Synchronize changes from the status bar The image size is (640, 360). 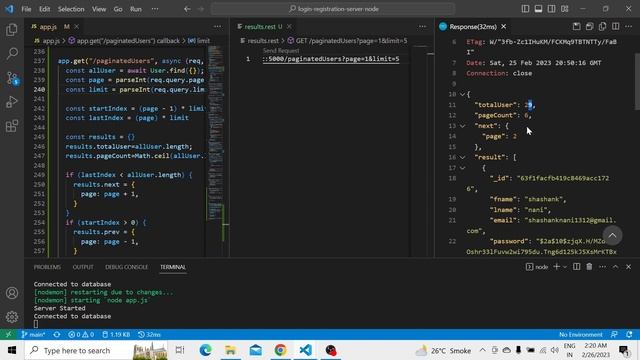tap(57, 335)
